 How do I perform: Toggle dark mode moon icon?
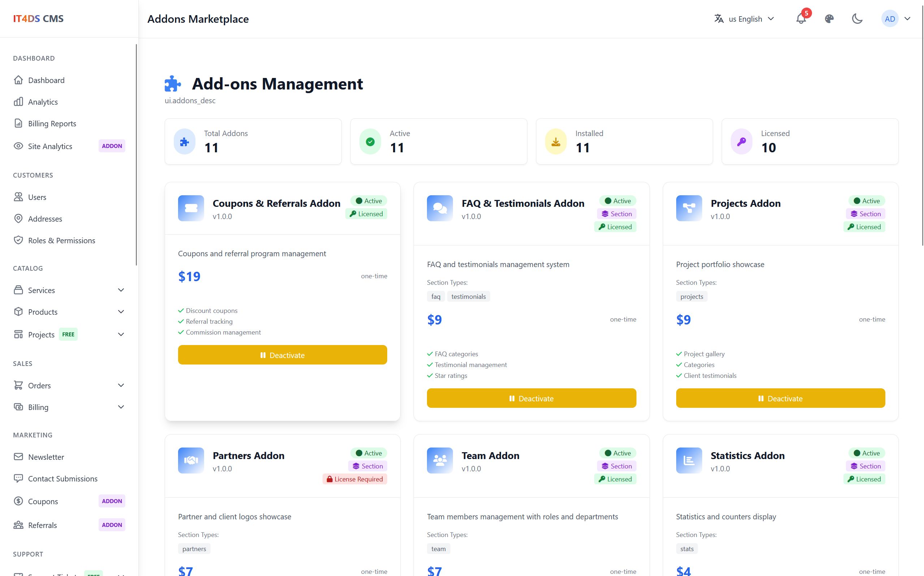coord(857,19)
